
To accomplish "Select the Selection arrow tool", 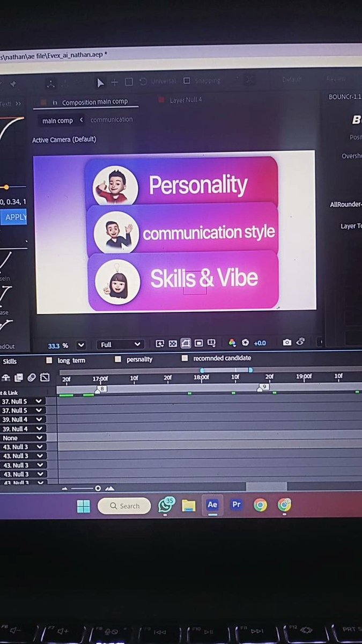I will pos(100,83).
